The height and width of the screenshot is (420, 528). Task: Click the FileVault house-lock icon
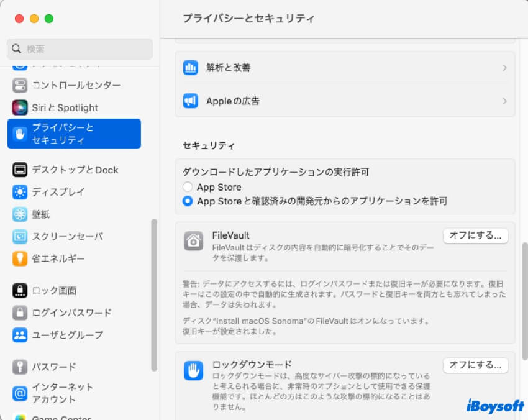[194, 241]
